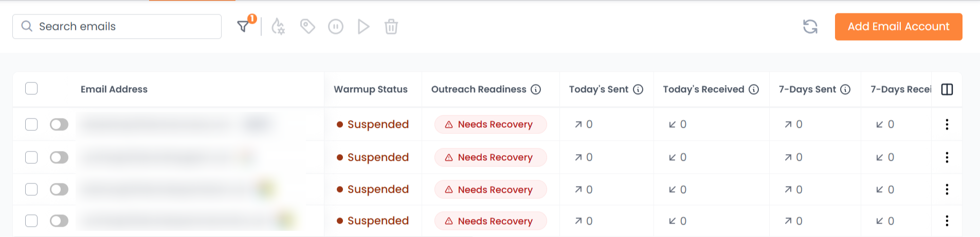This screenshot has width=980, height=237.
Task: Show info for Today's Received column
Action: tap(754, 90)
